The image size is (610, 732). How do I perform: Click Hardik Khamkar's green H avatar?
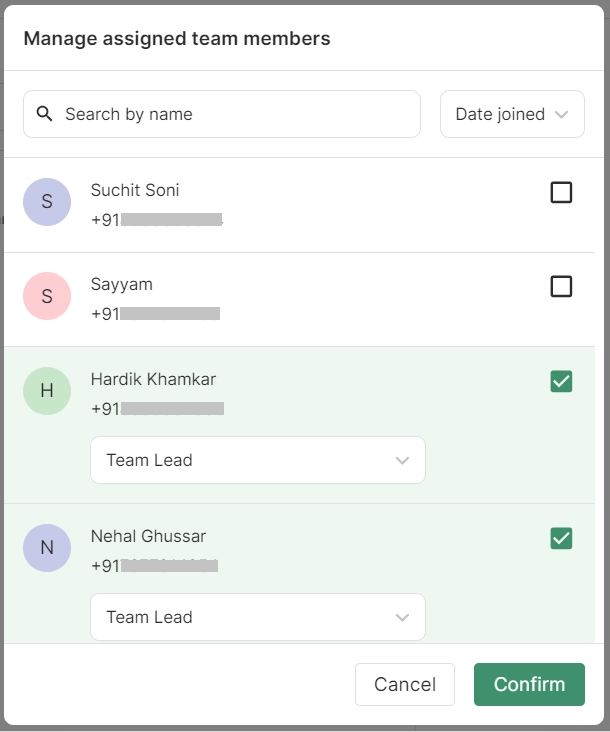(47, 391)
